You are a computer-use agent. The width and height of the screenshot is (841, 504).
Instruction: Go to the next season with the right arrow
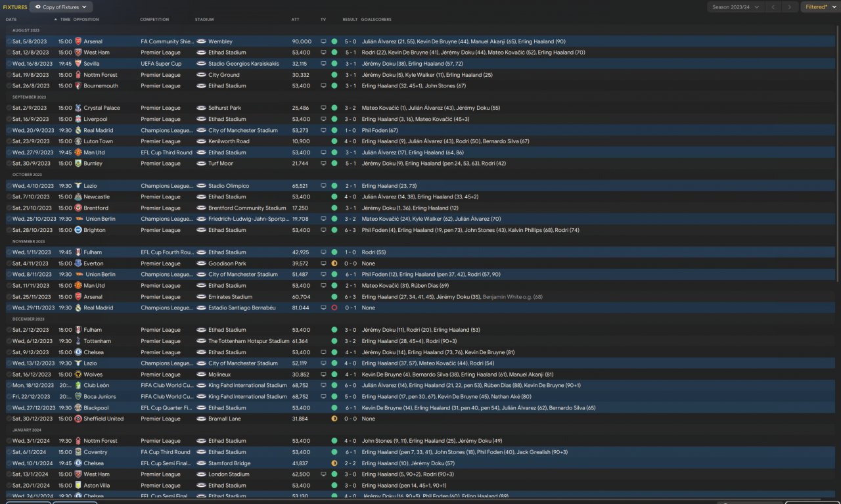point(789,7)
